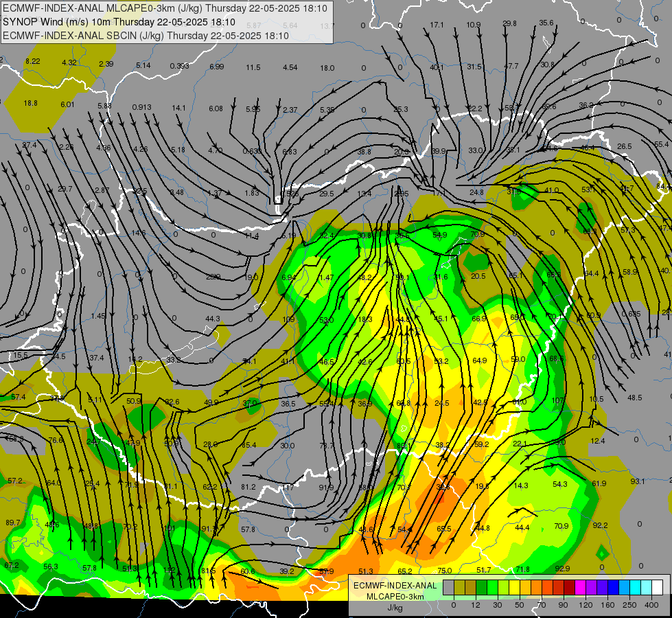
Task: Select the yellow-green swatch after 30
Action: 504,587
